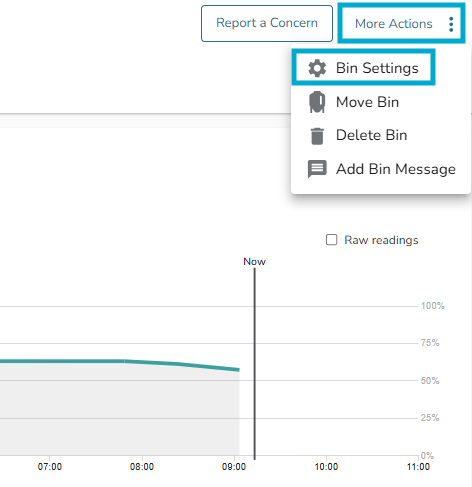The image size is (472, 487).
Task: Click the 09:00 time axis label
Action: [234, 467]
